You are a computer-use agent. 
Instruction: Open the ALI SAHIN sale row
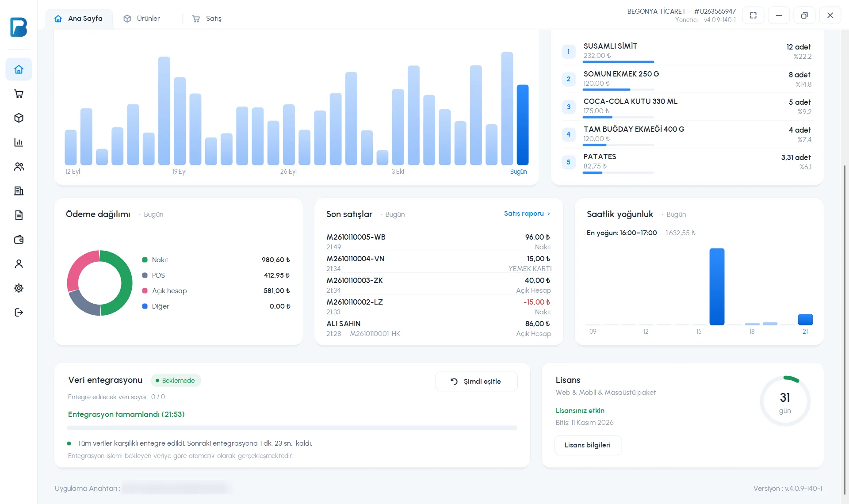(439, 328)
